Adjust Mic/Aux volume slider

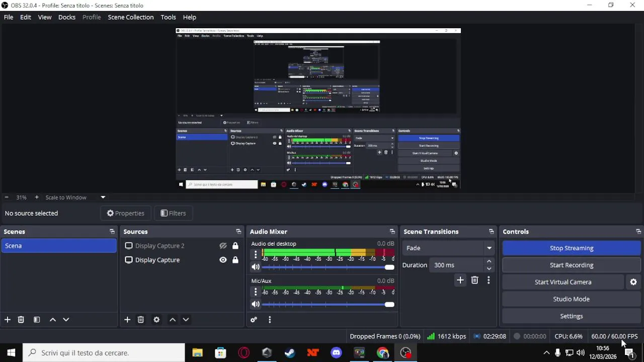click(328, 305)
